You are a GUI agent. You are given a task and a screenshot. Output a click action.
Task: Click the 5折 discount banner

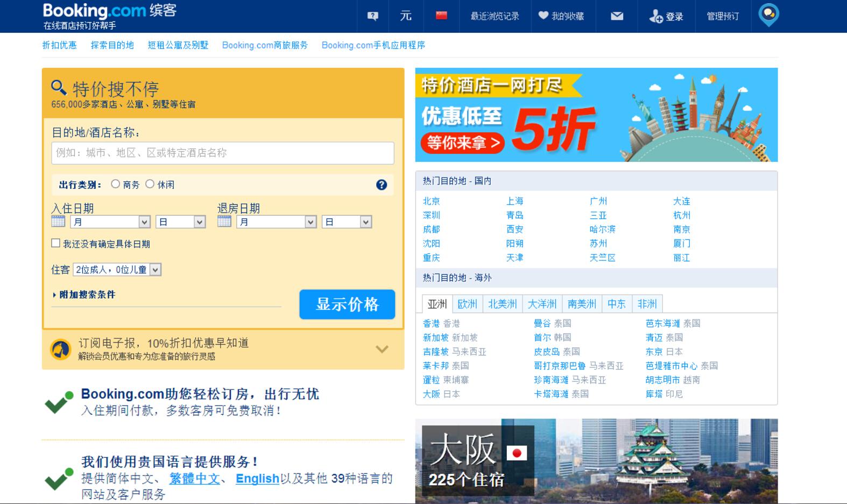click(x=596, y=115)
